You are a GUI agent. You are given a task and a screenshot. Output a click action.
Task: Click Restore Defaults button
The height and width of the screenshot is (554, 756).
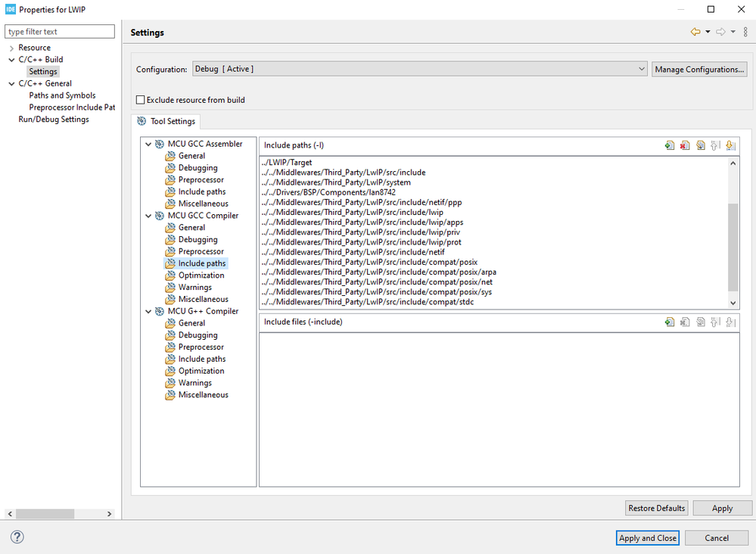pyautogui.click(x=656, y=508)
